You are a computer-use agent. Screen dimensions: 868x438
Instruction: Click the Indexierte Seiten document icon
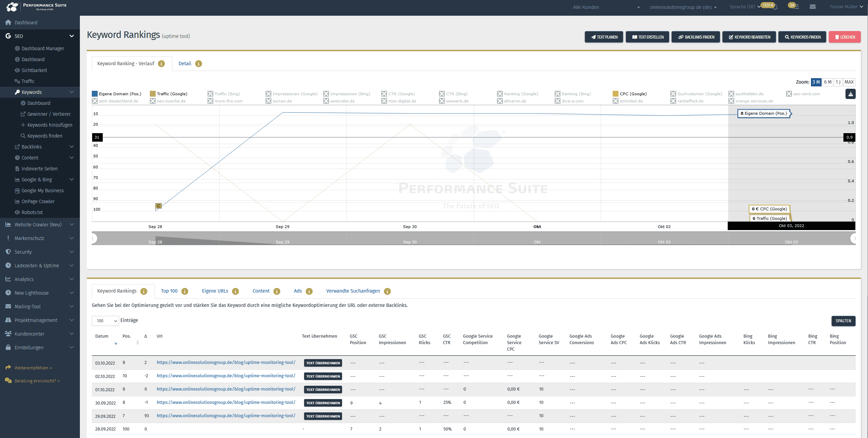(x=17, y=169)
